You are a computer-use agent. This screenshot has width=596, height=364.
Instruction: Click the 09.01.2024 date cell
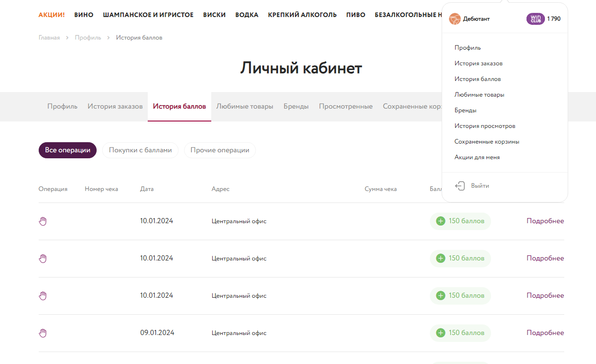[x=157, y=333]
